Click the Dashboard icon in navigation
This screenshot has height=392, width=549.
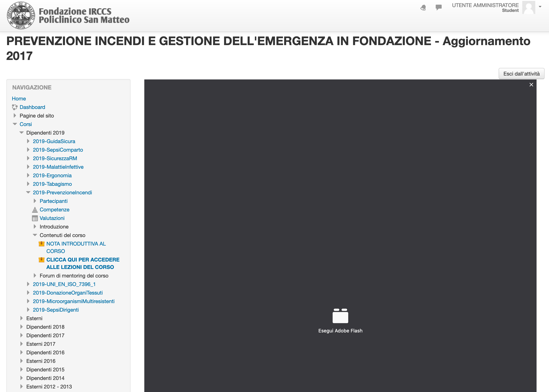coord(15,107)
